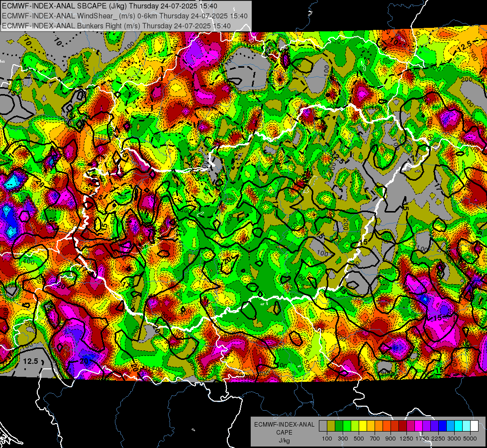Click the 3000 legend tick value
The image size is (487, 448).
coord(454,439)
